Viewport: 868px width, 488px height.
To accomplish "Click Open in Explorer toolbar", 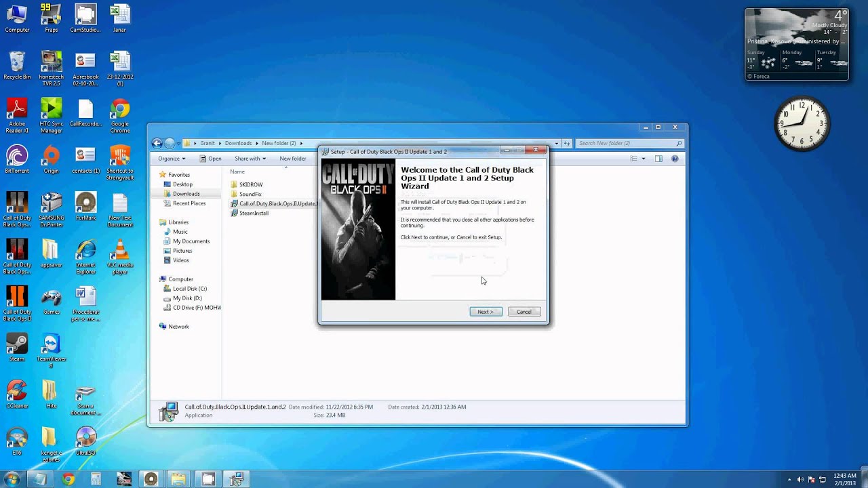I will pyautogui.click(x=210, y=159).
